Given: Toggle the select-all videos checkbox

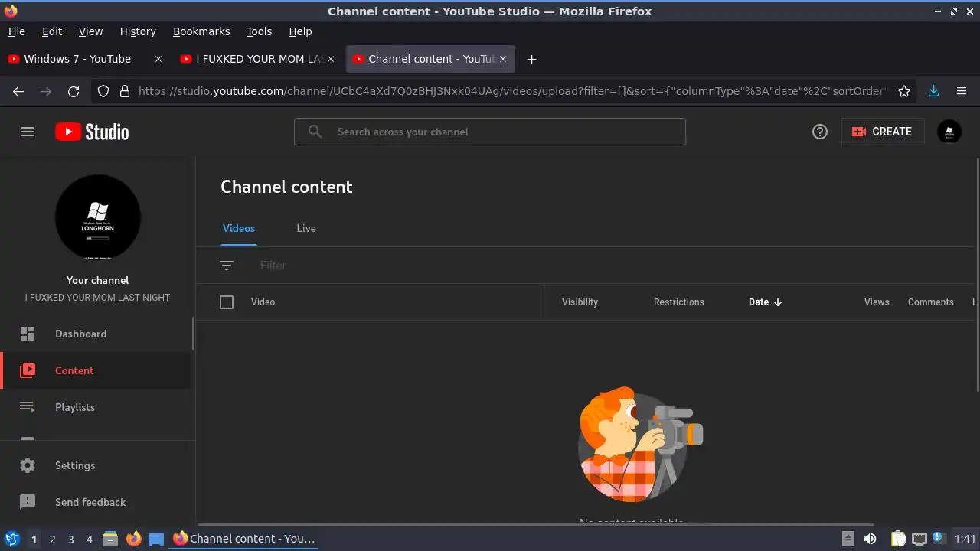Looking at the screenshot, I should pyautogui.click(x=227, y=302).
